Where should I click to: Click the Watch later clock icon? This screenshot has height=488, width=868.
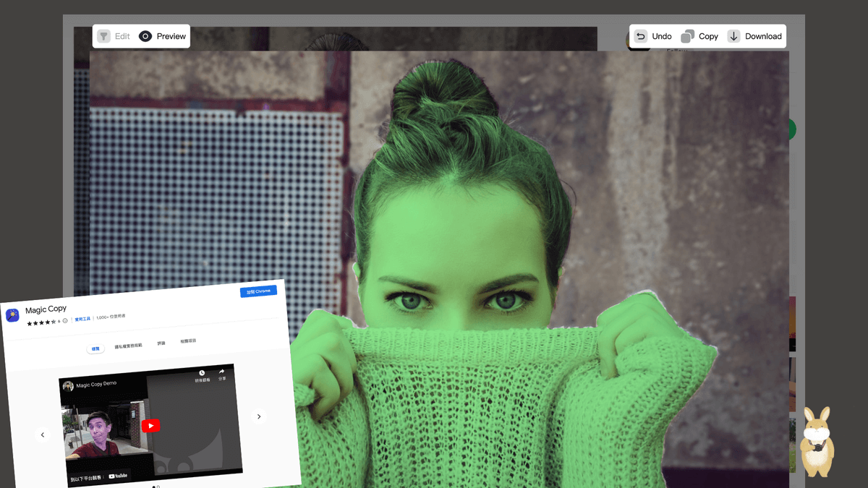point(202,374)
